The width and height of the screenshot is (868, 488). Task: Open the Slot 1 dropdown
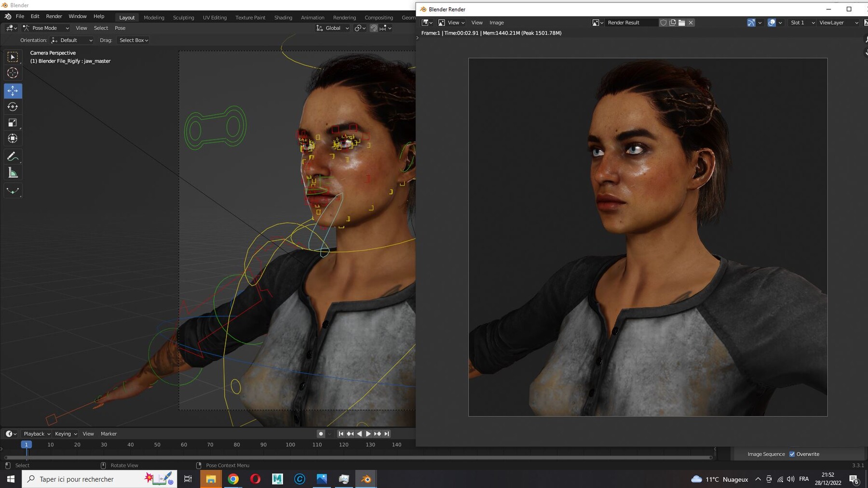tap(801, 23)
